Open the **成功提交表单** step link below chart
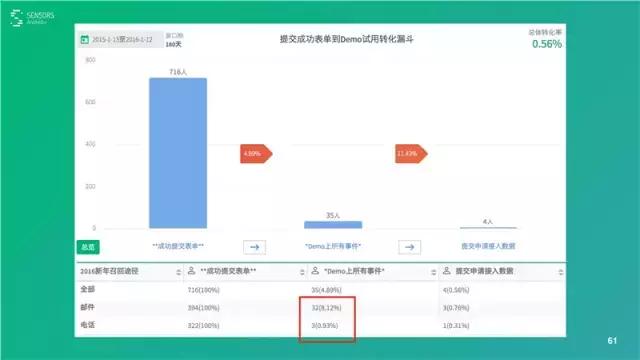This screenshot has width=640, height=360. tap(178, 246)
